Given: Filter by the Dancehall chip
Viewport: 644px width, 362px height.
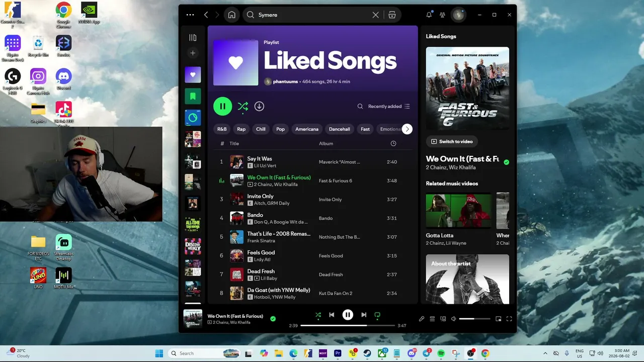Looking at the screenshot, I should coord(340,129).
